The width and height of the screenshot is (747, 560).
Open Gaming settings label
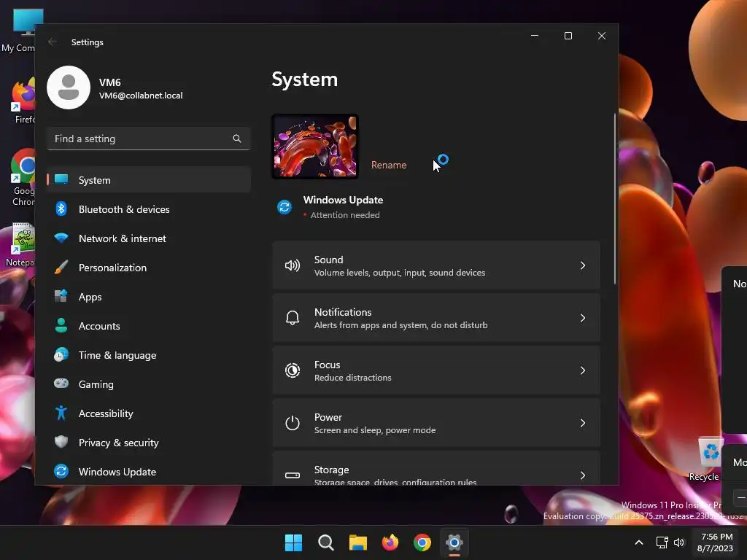coord(96,385)
